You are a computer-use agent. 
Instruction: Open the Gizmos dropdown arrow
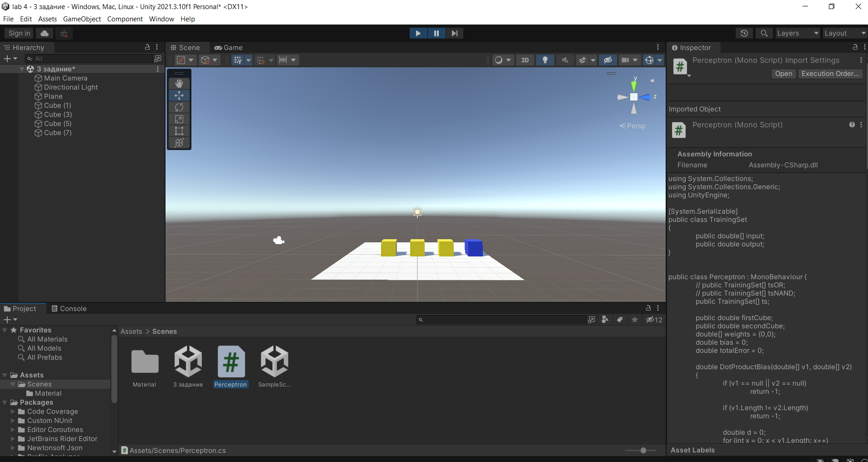(x=660, y=60)
